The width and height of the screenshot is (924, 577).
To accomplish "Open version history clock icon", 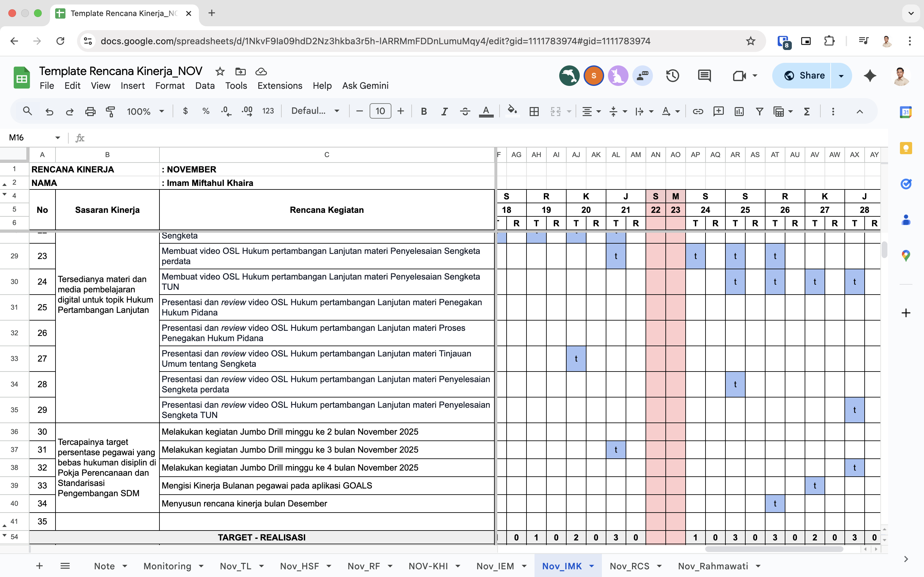I will (672, 76).
